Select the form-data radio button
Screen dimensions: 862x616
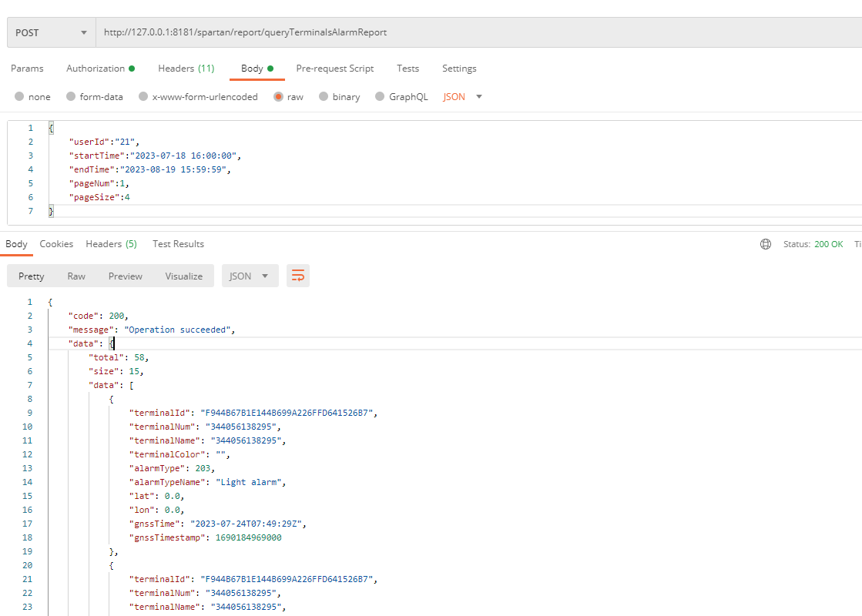[72, 97]
